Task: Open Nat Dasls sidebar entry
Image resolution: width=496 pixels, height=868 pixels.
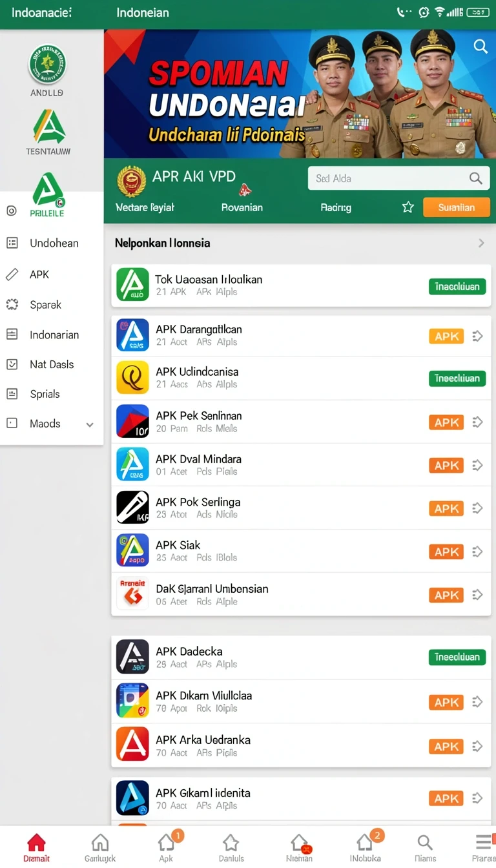Action: [x=52, y=364]
